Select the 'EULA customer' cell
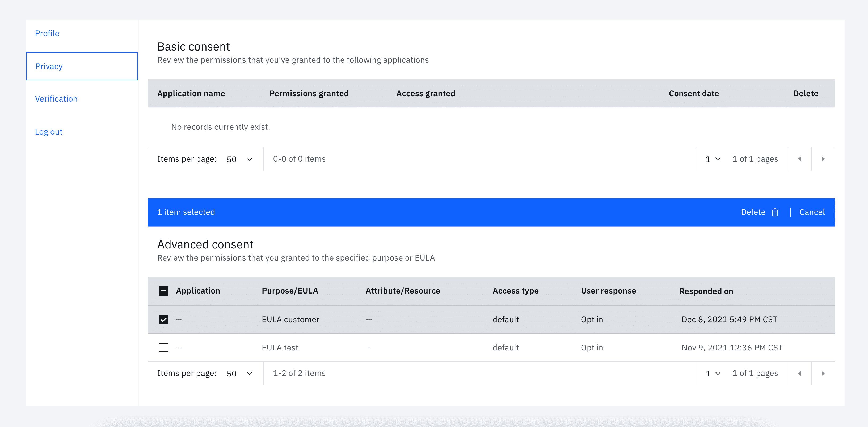 pos(290,319)
